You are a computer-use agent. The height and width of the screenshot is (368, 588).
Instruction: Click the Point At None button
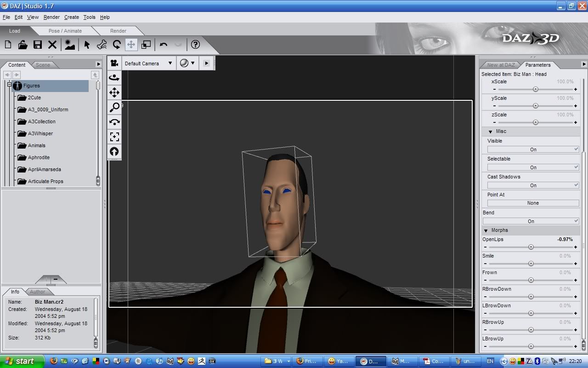pyautogui.click(x=533, y=203)
